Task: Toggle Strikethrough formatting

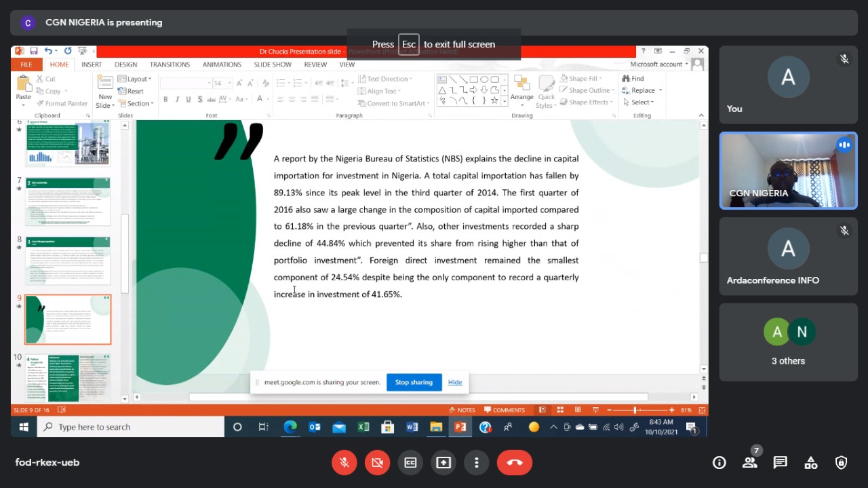Action: tap(213, 99)
